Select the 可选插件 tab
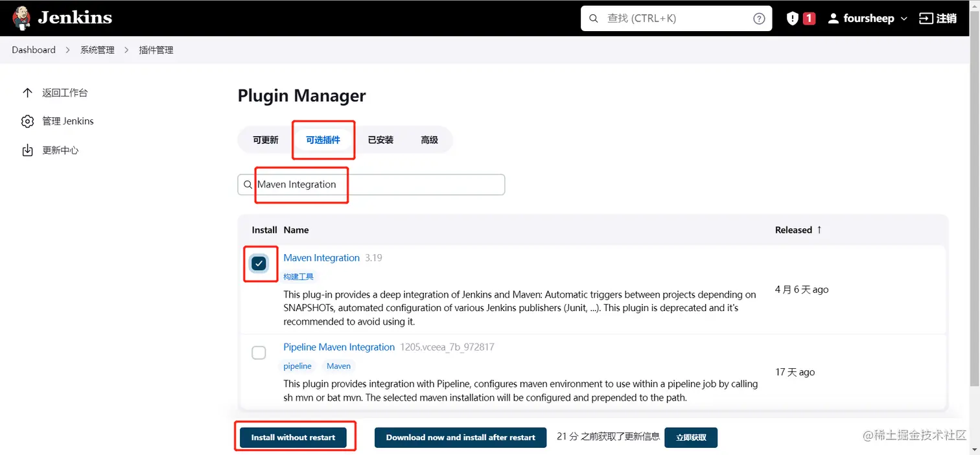The image size is (980, 455). (x=323, y=140)
